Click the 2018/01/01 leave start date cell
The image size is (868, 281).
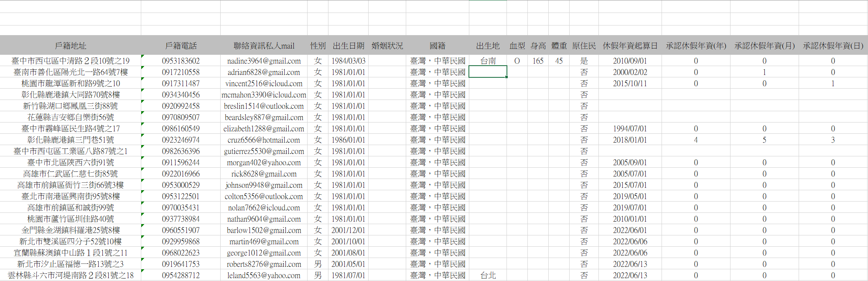point(630,140)
